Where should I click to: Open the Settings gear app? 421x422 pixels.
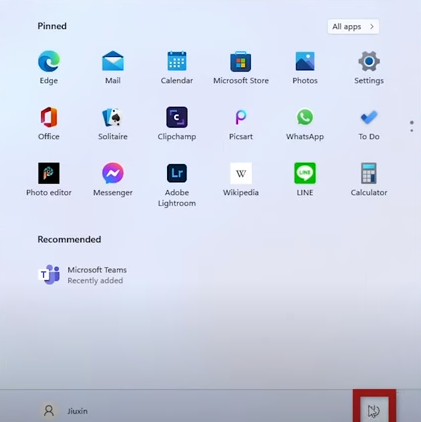[x=369, y=68]
